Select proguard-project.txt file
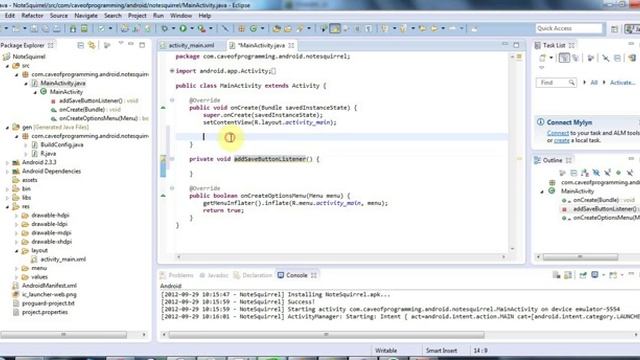This screenshot has height=360, width=640. click(48, 303)
